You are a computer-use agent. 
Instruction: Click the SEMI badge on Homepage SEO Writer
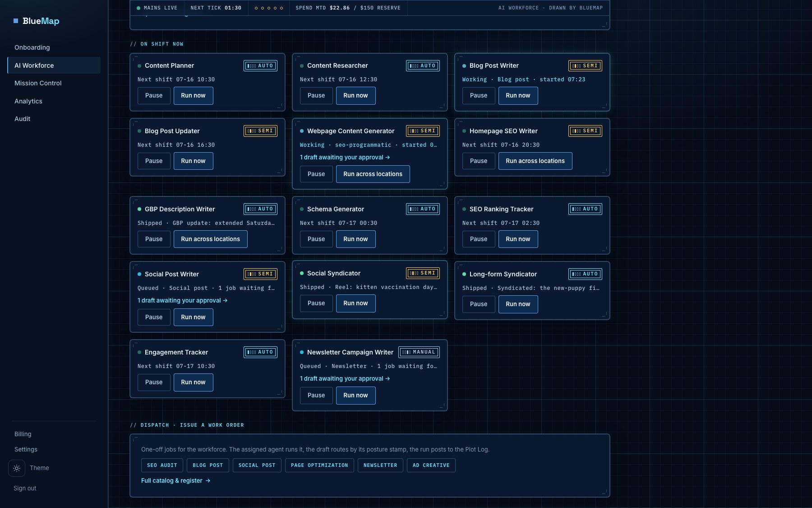pos(586,131)
